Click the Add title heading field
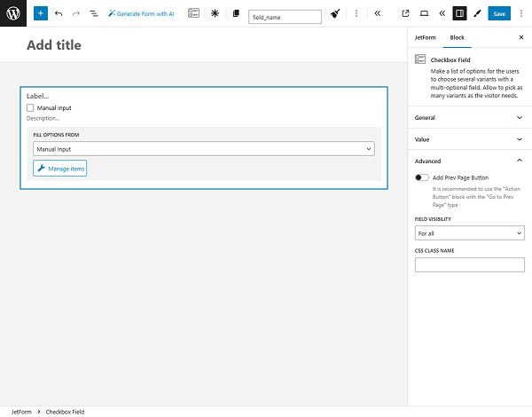This screenshot has height=417, width=532. 54,45
